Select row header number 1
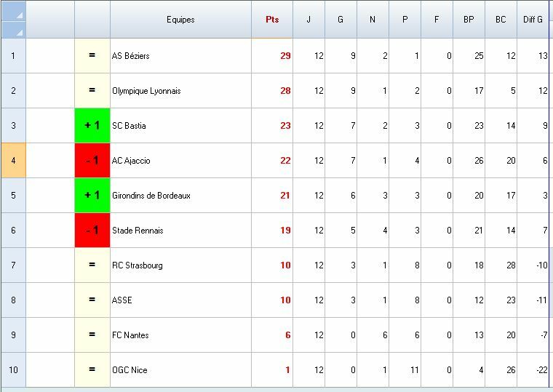 (x=14, y=56)
